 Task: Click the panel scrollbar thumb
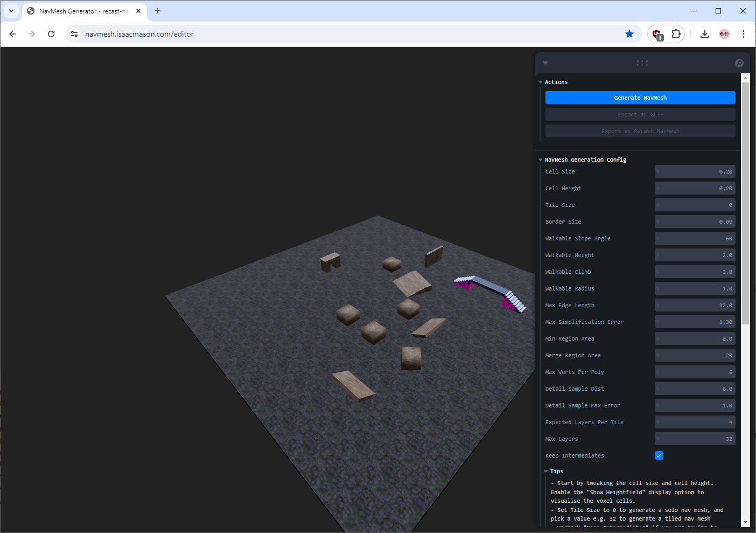pos(745,203)
